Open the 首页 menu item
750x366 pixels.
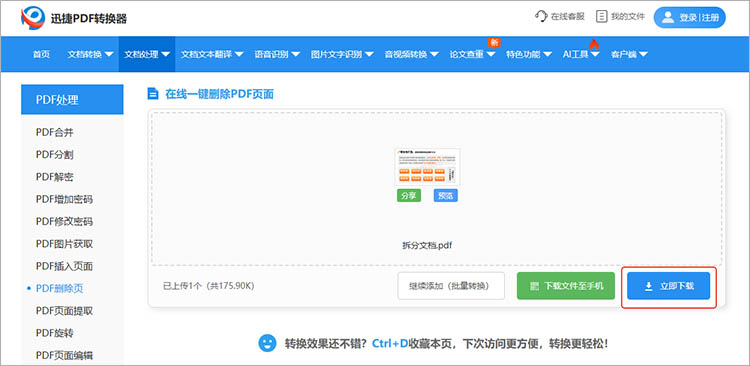[x=41, y=55]
